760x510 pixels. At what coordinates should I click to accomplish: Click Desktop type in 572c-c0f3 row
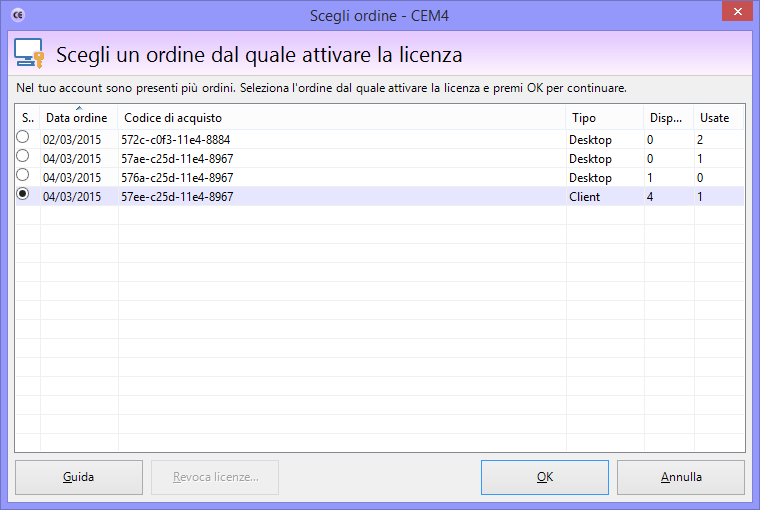coord(590,140)
